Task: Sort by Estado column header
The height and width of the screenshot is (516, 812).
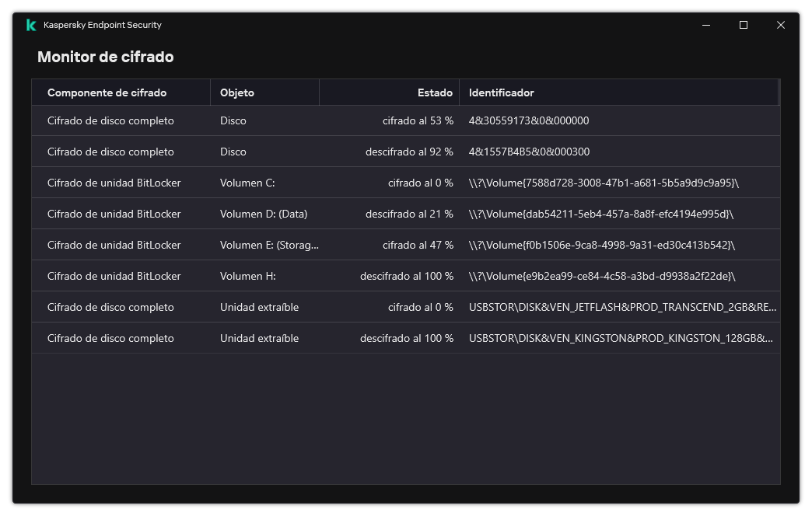Action: pyautogui.click(x=435, y=92)
